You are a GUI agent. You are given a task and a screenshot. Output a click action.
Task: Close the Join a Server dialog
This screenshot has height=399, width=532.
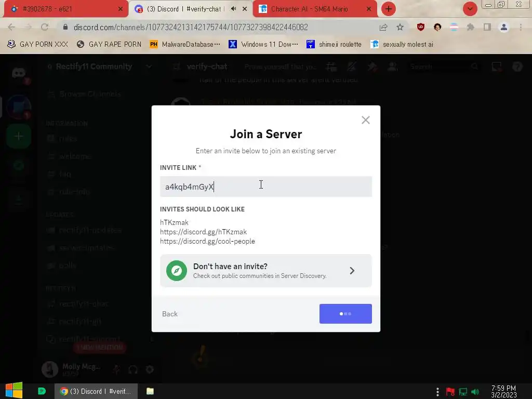point(365,120)
